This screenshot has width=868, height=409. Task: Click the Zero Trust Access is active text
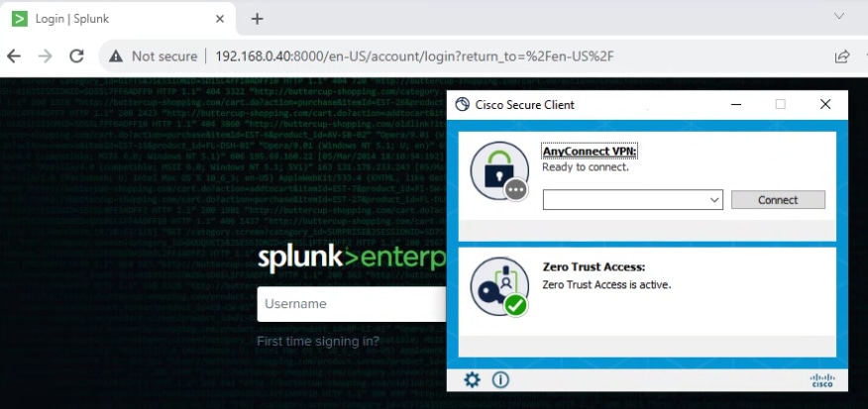[x=606, y=285]
